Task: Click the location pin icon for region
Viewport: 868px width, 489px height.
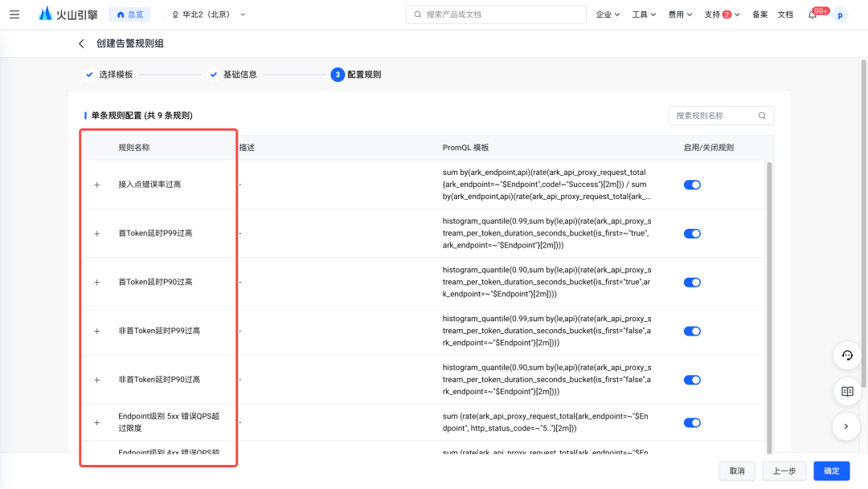Action: (175, 15)
